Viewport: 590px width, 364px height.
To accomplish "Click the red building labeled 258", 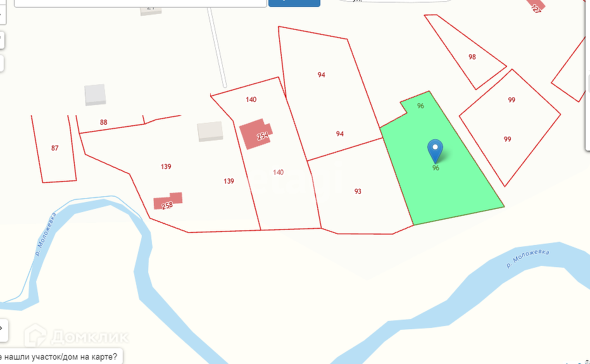I will pyautogui.click(x=168, y=201).
